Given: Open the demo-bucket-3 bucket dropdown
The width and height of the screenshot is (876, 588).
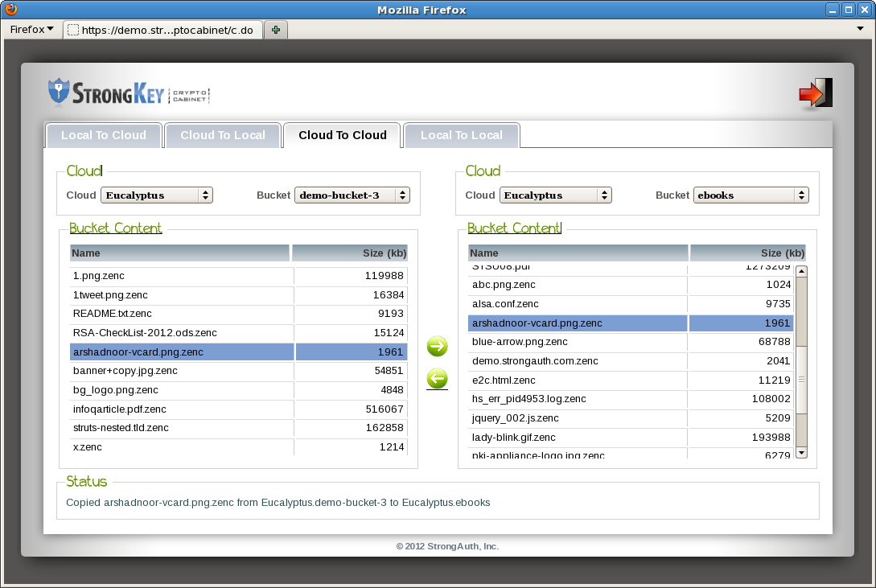Looking at the screenshot, I should (x=352, y=195).
